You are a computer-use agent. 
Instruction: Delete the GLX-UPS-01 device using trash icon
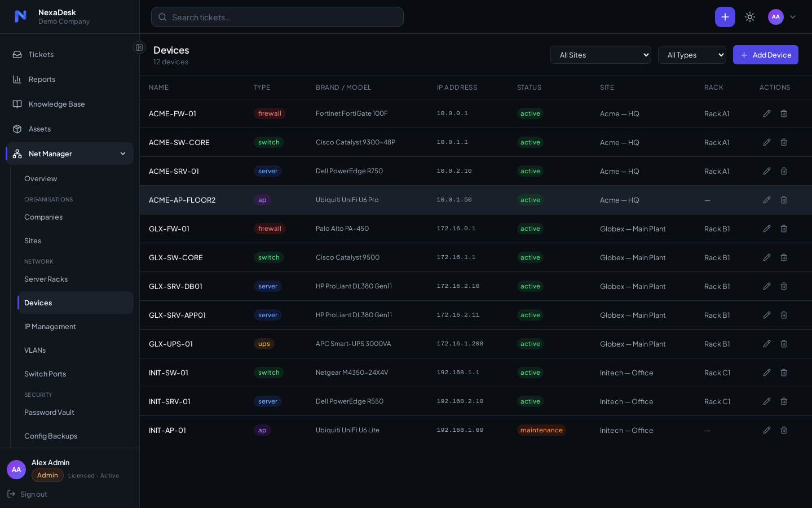coord(784,344)
